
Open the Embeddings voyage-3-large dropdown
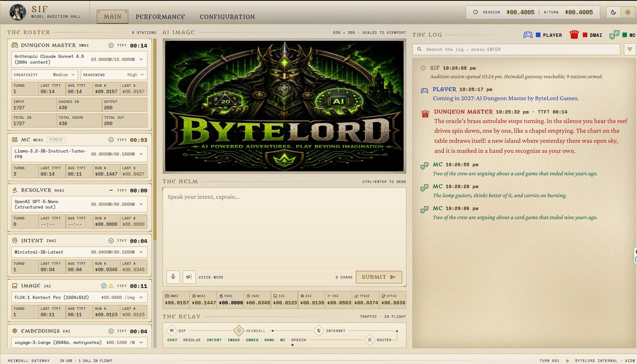[79, 342]
